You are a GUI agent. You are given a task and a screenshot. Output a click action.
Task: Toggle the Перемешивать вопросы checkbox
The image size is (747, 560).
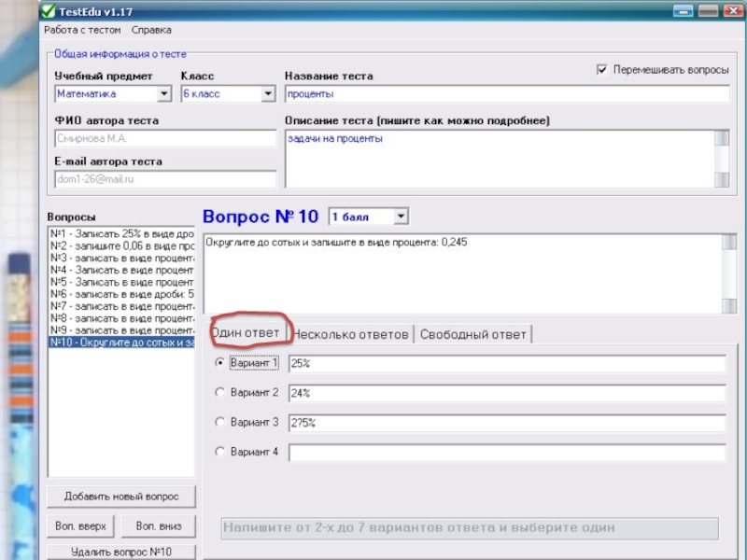[602, 70]
